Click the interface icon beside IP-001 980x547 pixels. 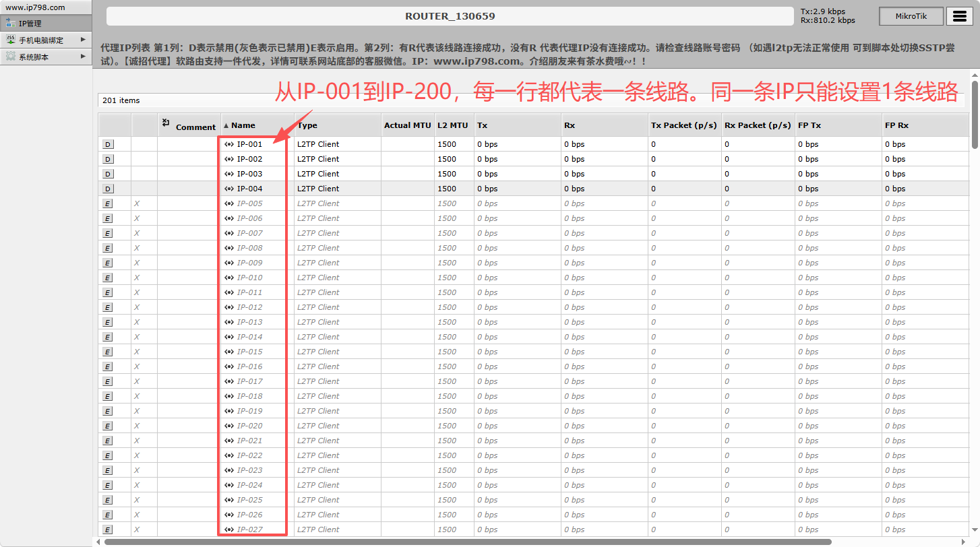click(x=229, y=144)
